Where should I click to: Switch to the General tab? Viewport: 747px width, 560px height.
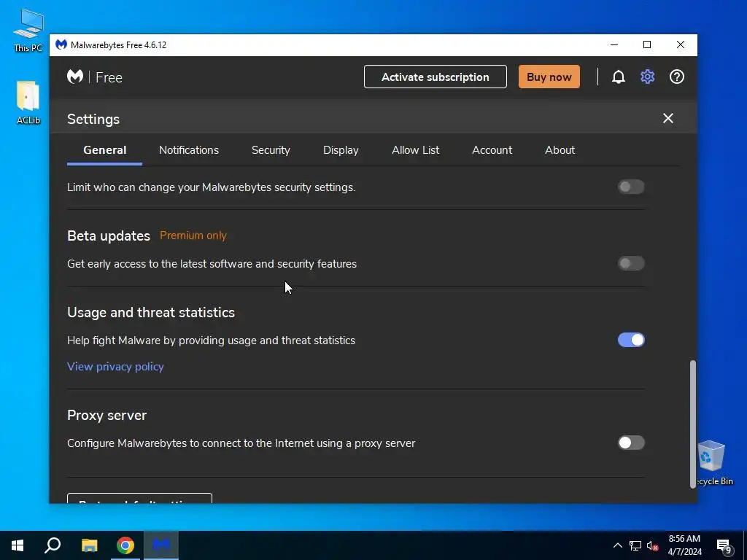pos(105,150)
